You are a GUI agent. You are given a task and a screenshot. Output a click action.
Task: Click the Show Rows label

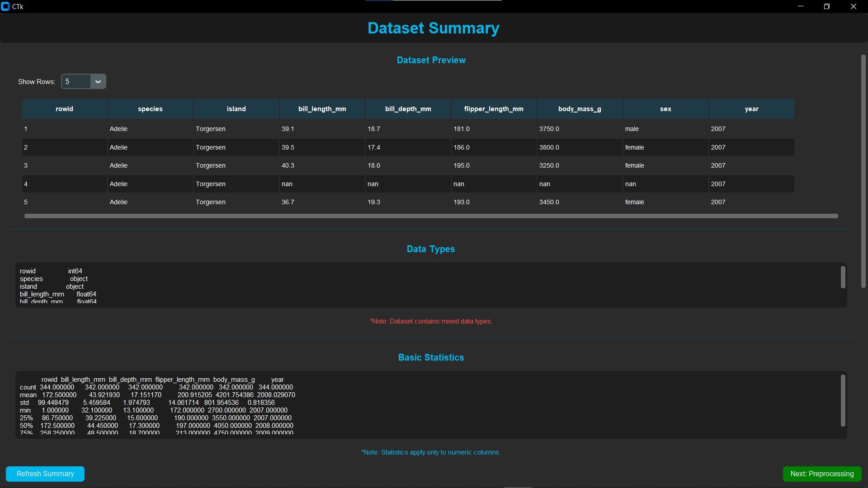[37, 82]
